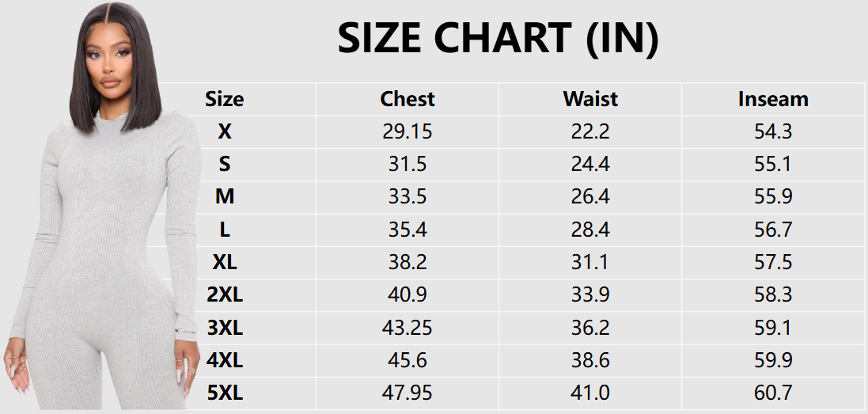
Task: Click the X size row label
Action: point(225,131)
